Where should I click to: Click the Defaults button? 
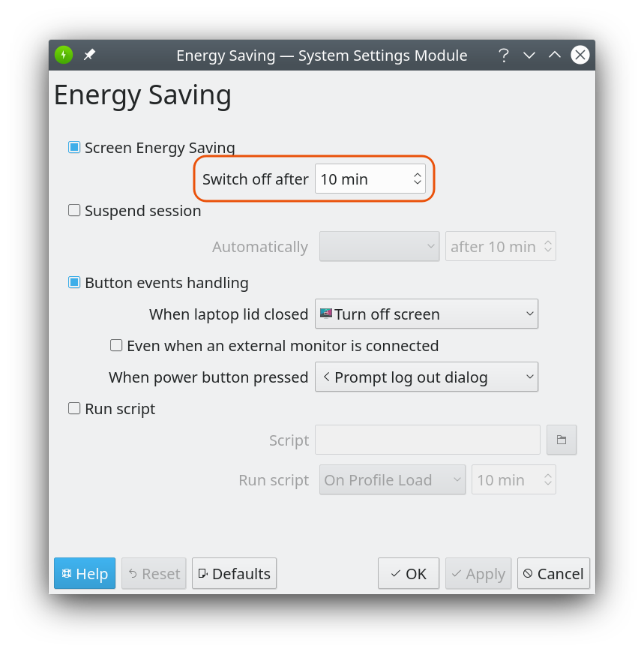(234, 574)
